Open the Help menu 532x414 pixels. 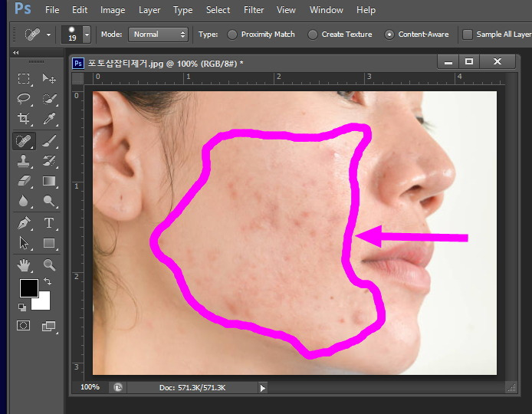(x=366, y=10)
